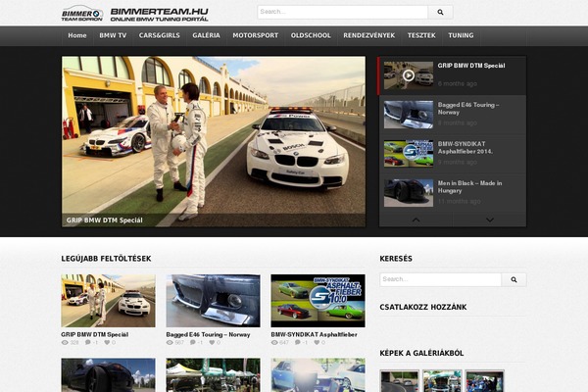Image resolution: width=588 pixels, height=392 pixels.
Task: Click comments icon under GRIP BMW DTM Speciál
Action: (88, 342)
